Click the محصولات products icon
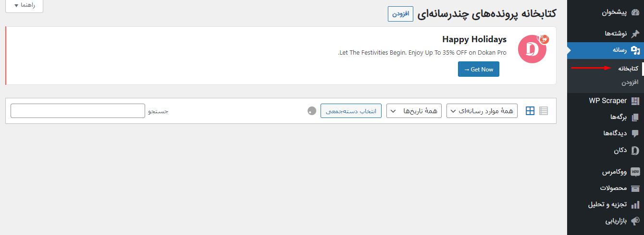644x235 pixels. (x=635, y=188)
